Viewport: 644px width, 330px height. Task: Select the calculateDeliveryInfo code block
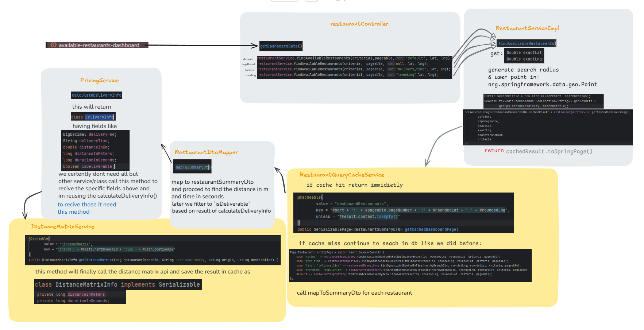[96, 95]
